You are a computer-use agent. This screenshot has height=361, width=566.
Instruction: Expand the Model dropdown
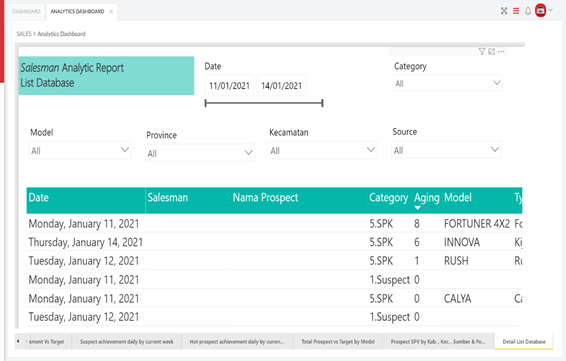point(80,150)
